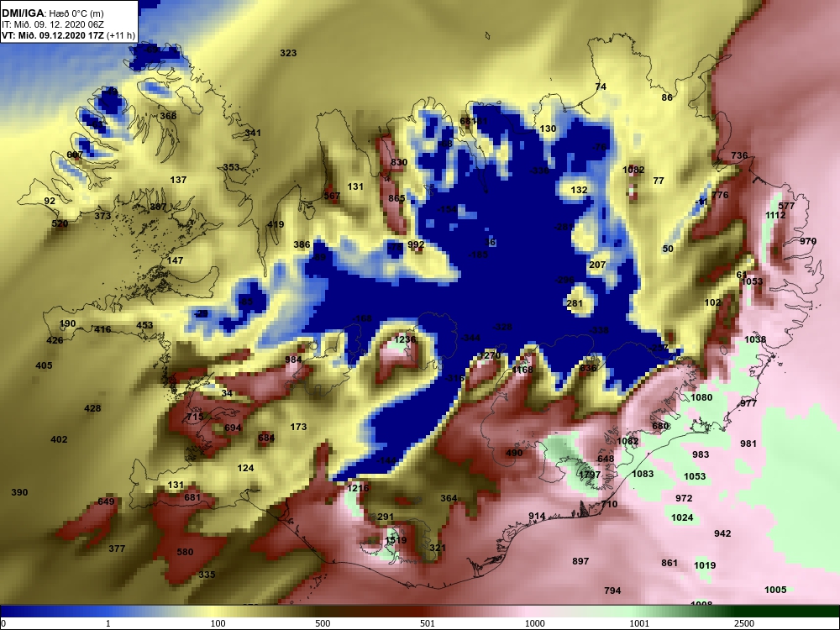
Task: Click the 1797 value on the glacier
Action: point(590,475)
